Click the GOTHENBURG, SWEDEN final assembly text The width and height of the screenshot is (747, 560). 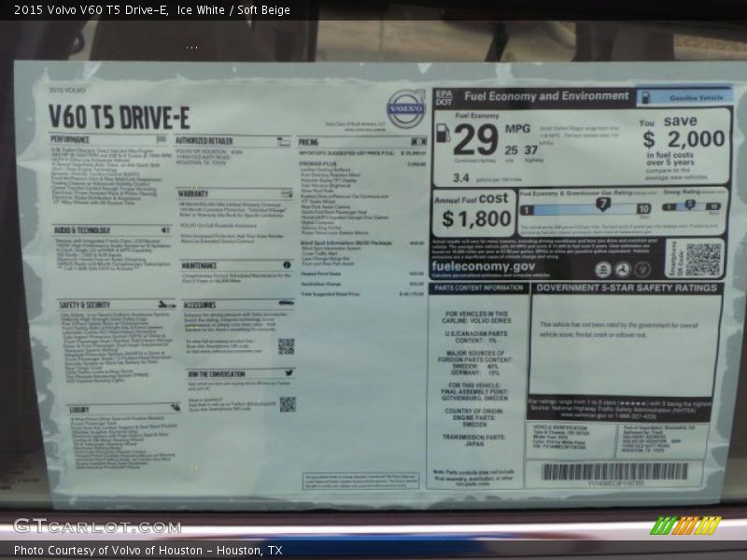click(474, 398)
